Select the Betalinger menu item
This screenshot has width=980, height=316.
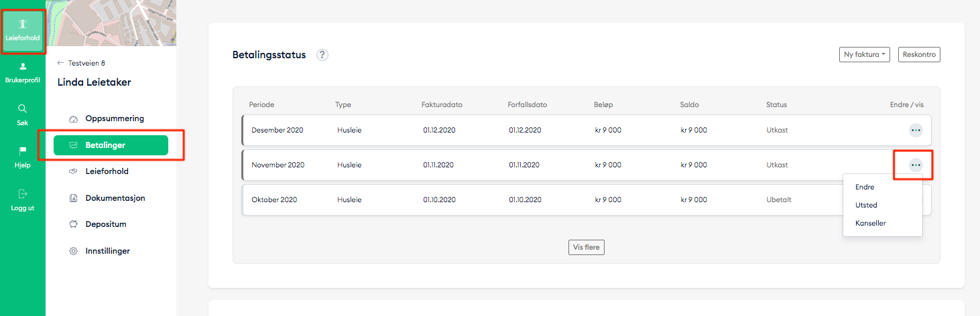click(111, 145)
